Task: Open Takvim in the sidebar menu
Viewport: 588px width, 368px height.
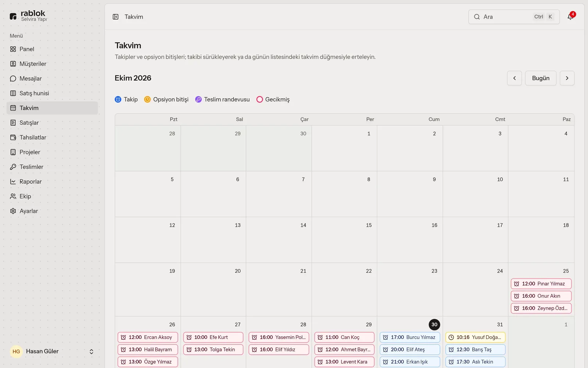Action: [x=52, y=108]
